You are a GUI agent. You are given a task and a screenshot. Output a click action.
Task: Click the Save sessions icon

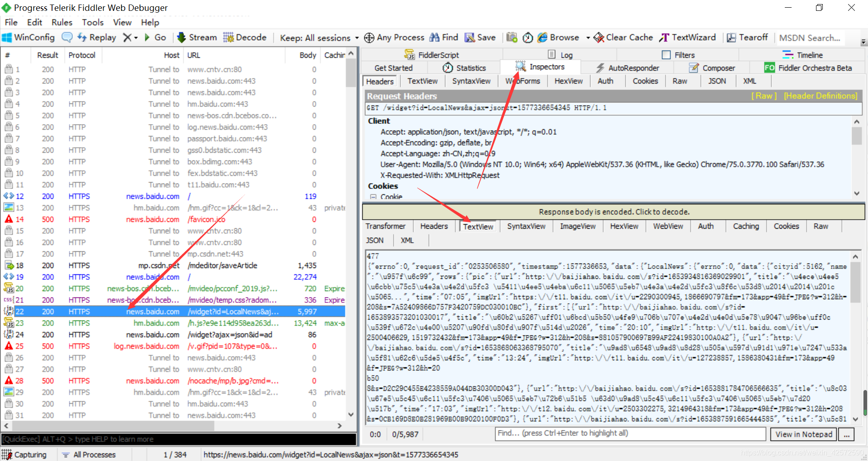tap(470, 38)
